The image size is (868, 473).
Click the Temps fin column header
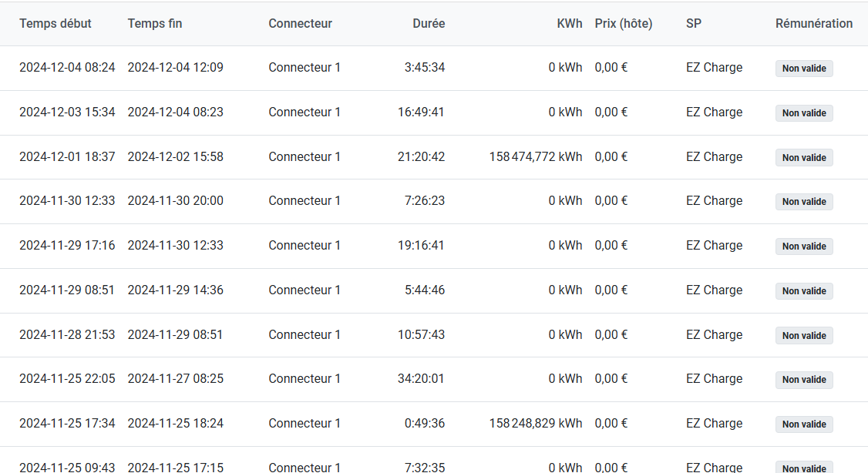(155, 24)
